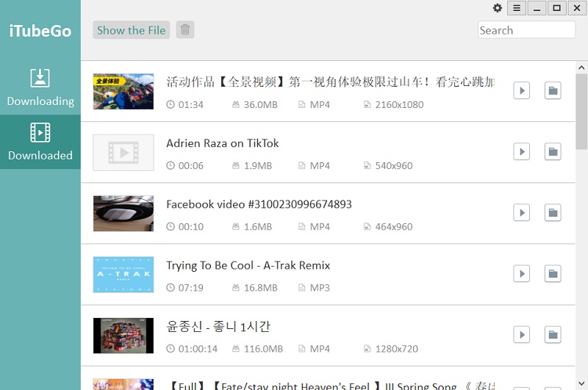Click the 1280x720 resolution value
The image size is (588, 390).
tap(396, 349)
